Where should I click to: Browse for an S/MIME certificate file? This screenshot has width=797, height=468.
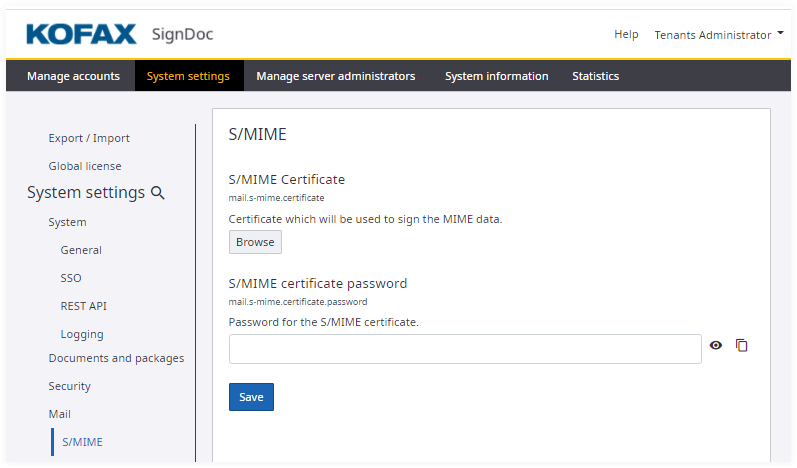click(x=255, y=242)
